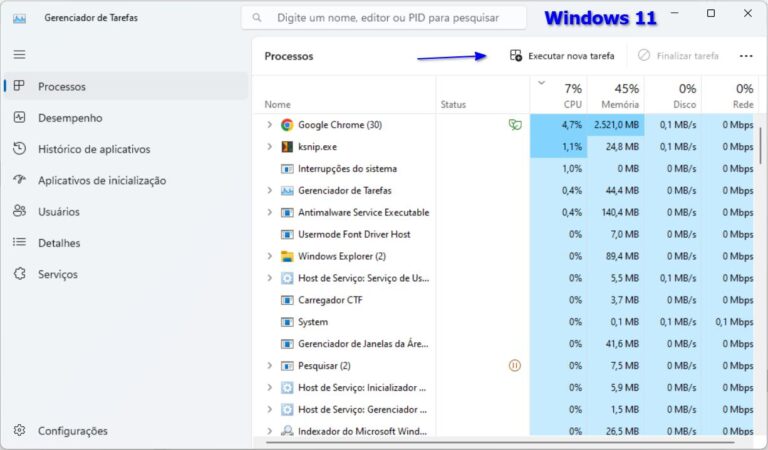Click the Aplicativos de inicialização gauge icon
Image resolution: width=768 pixels, height=450 pixels.
20,180
